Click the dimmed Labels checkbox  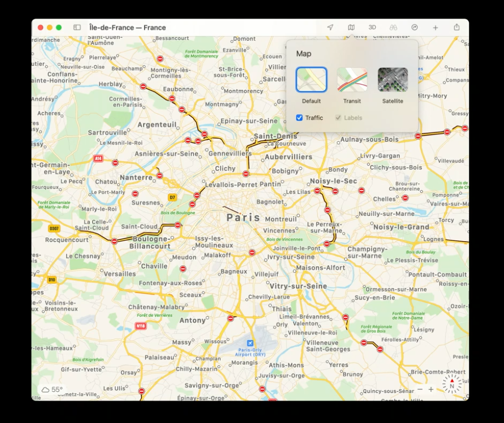tap(338, 118)
